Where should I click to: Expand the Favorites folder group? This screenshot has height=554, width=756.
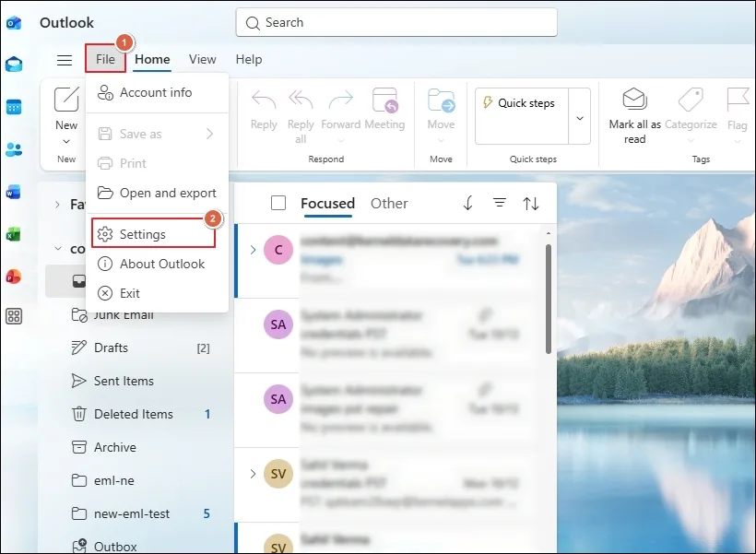click(57, 205)
